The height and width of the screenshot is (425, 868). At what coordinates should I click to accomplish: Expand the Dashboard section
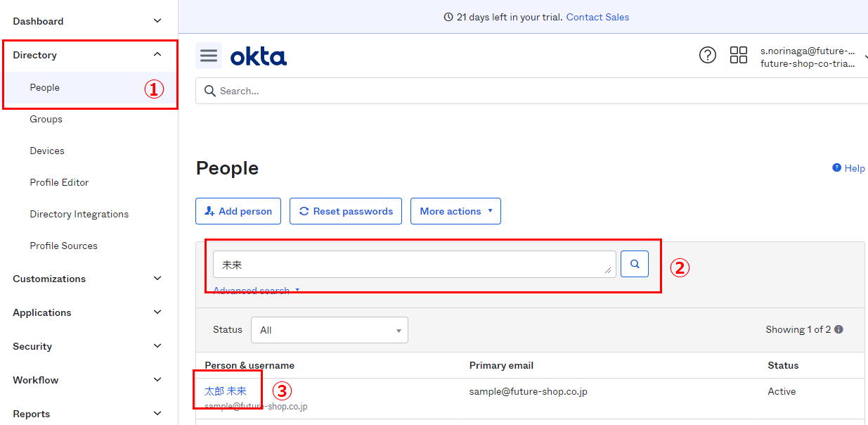pos(88,21)
